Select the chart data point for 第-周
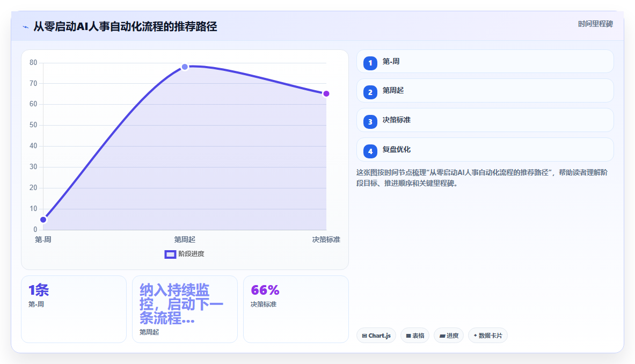 point(43,220)
